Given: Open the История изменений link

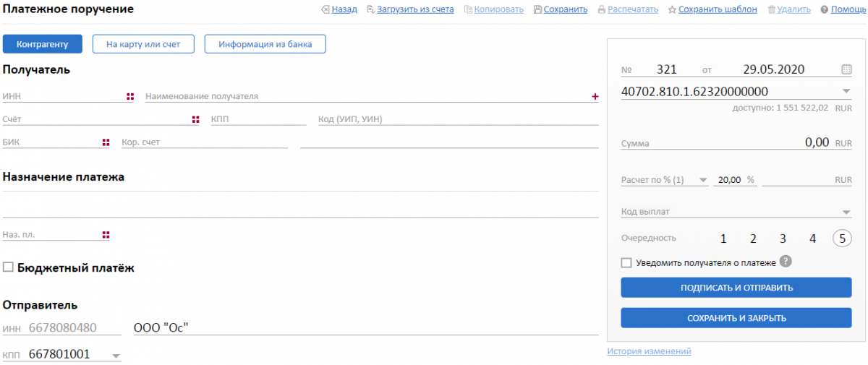Looking at the screenshot, I should [x=649, y=351].
